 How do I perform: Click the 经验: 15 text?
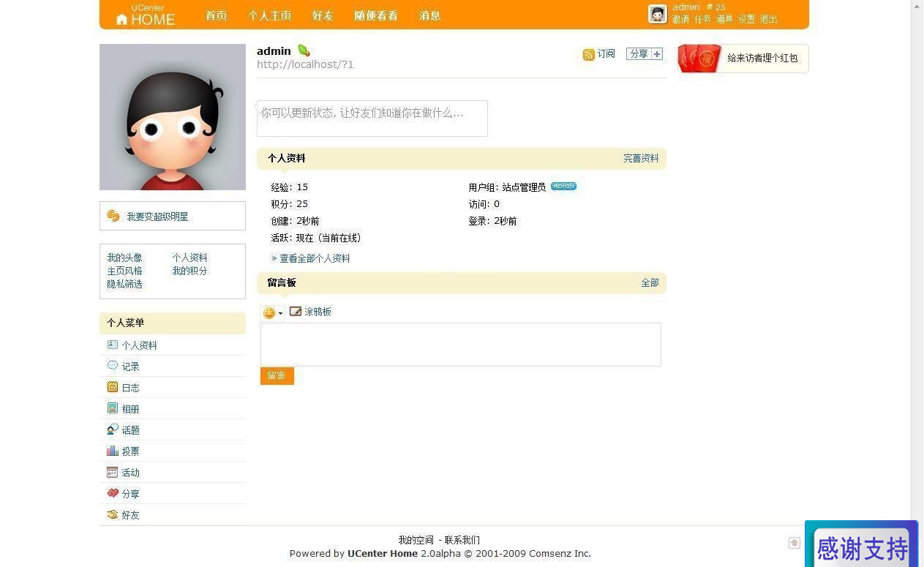click(290, 187)
